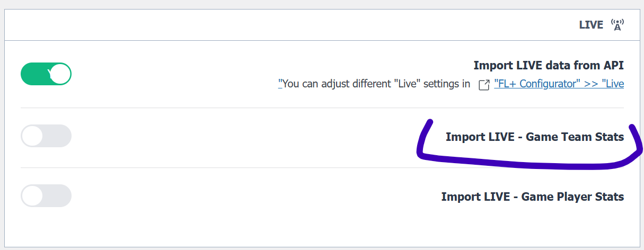Click the white knob of the green API toggle
The width and height of the screenshot is (644, 250).
pos(60,74)
